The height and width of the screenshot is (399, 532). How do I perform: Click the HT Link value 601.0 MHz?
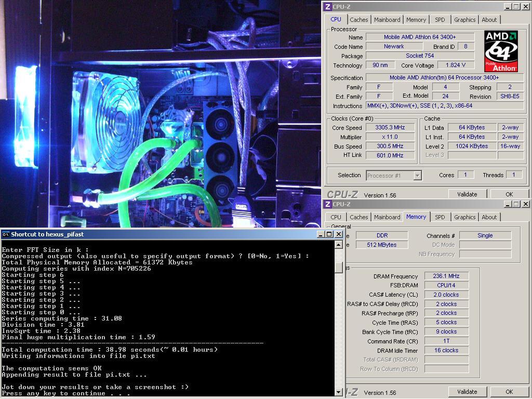coord(390,155)
